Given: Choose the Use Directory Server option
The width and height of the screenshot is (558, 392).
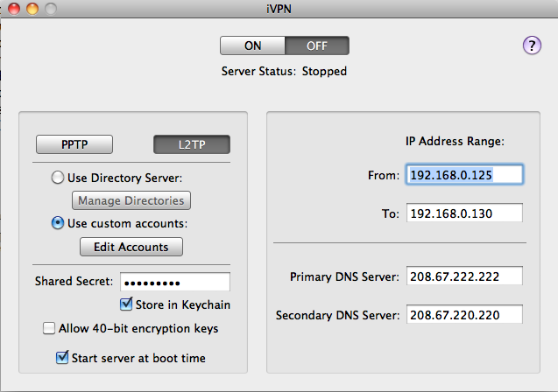Looking at the screenshot, I should (58, 178).
